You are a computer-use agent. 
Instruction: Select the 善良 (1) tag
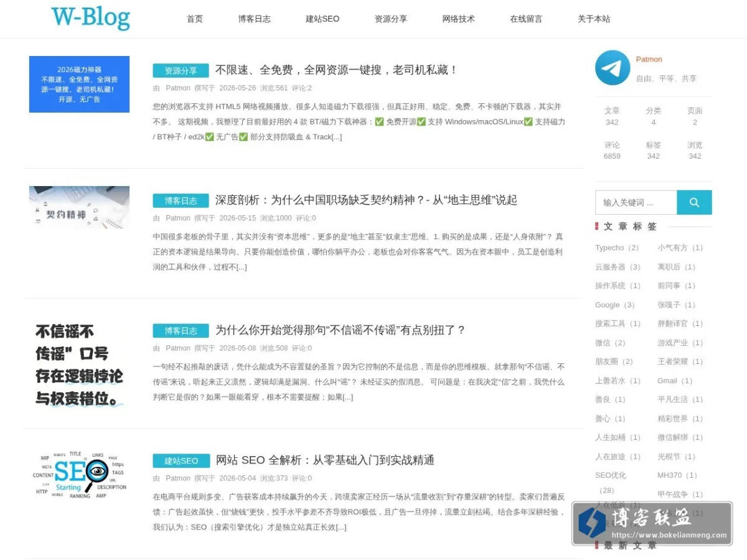[x=610, y=399]
